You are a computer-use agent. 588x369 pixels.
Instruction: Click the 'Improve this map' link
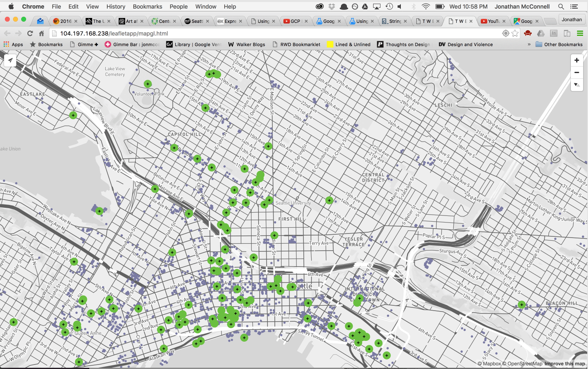tap(565, 364)
